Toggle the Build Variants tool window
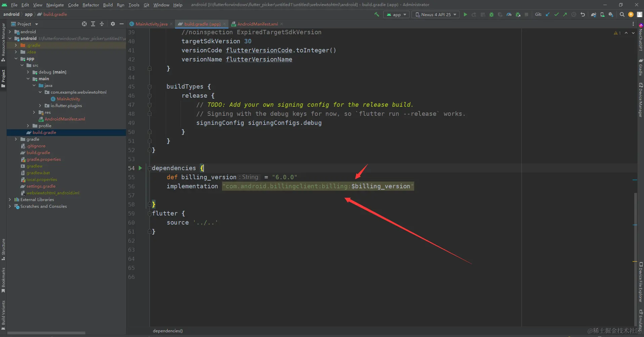Screen dimensions: 644x337 [3, 315]
